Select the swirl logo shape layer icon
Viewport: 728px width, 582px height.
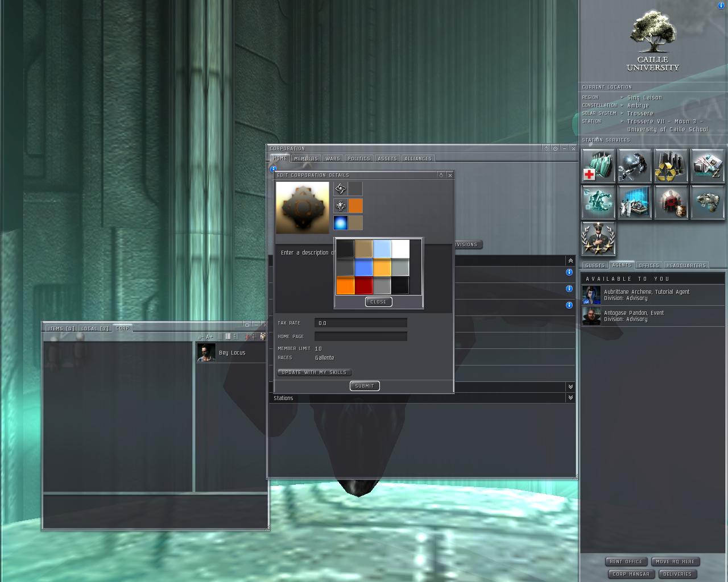341,189
